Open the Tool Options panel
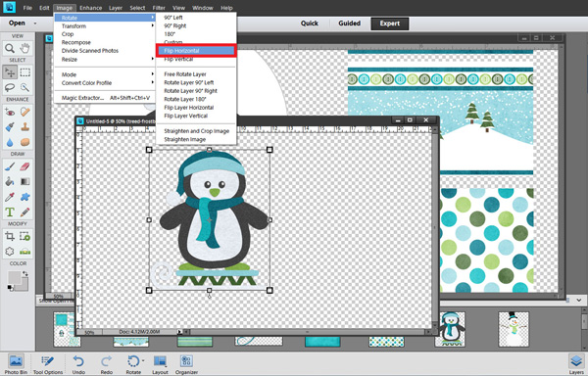 pos(48,364)
